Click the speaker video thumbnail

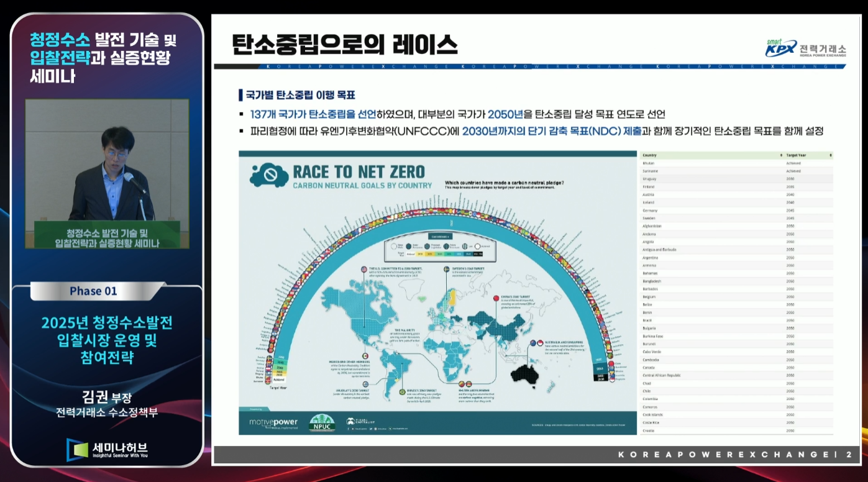tap(107, 173)
